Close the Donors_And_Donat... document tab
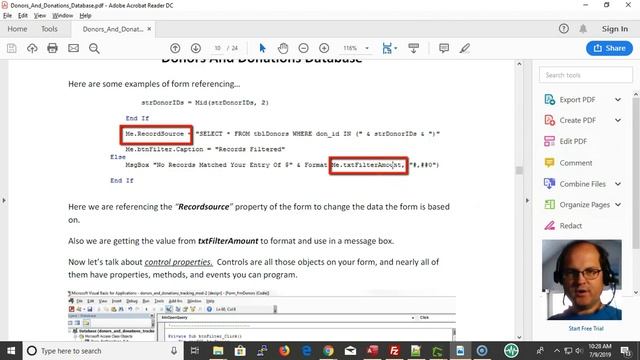The width and height of the screenshot is (640, 360). point(149,29)
